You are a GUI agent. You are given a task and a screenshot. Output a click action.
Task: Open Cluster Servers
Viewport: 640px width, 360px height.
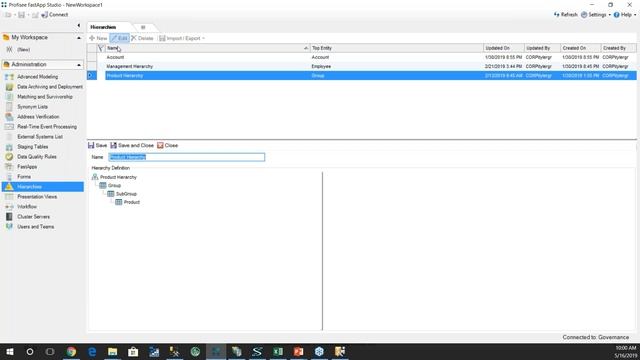[33, 217]
